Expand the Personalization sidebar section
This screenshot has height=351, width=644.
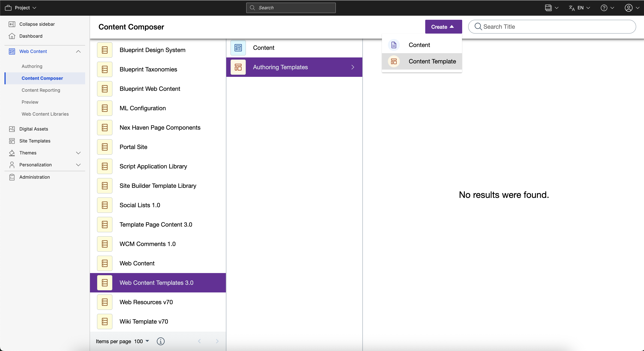(x=78, y=165)
